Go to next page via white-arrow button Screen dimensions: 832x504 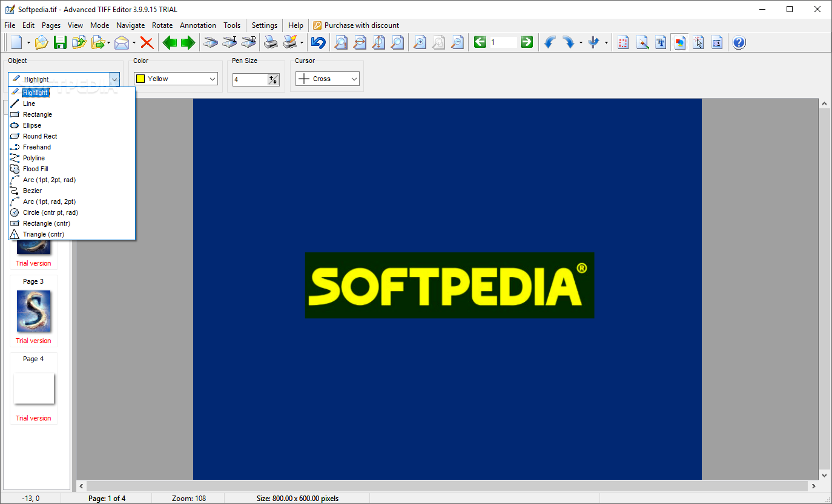(x=527, y=42)
